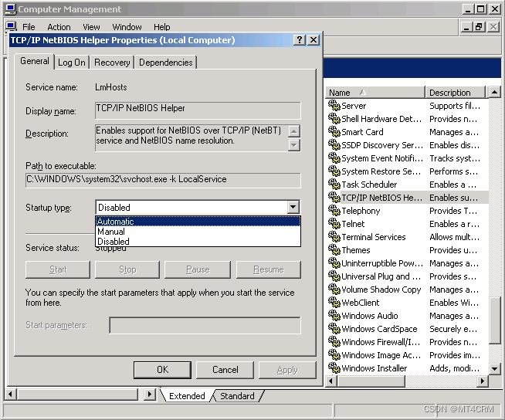Click the Path to executable field
The height and width of the screenshot is (420, 505).
[x=163, y=181]
